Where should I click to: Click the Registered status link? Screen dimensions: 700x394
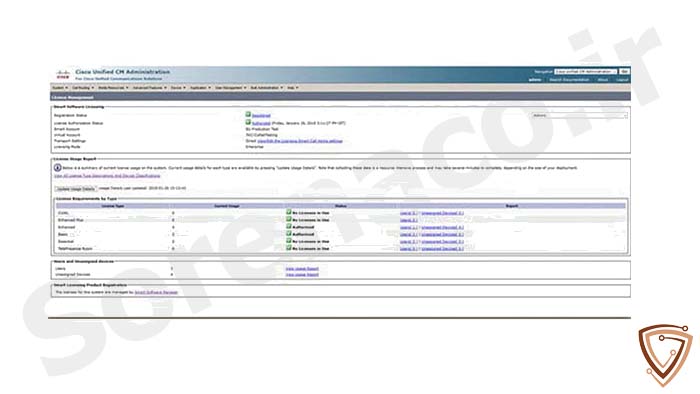click(261, 116)
